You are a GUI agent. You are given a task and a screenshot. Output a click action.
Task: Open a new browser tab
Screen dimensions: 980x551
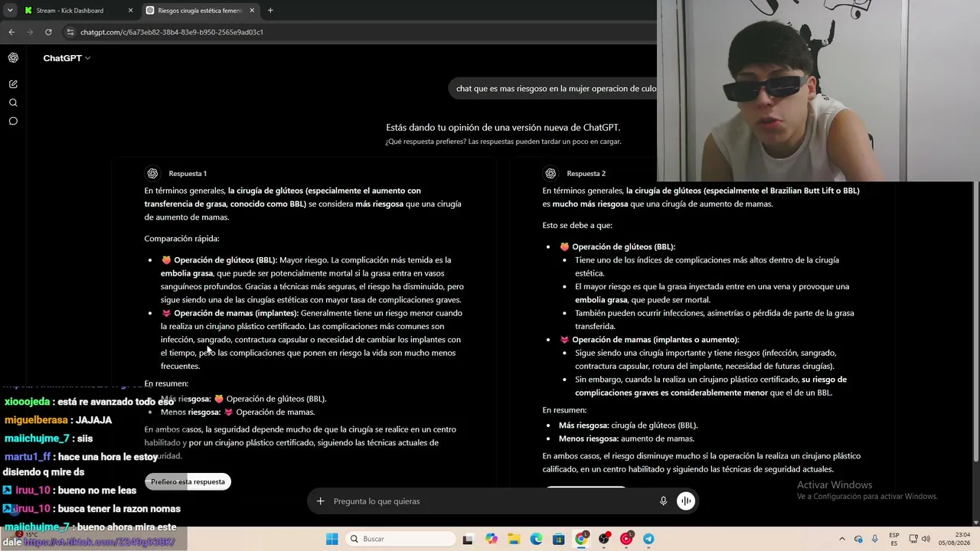click(x=270, y=11)
